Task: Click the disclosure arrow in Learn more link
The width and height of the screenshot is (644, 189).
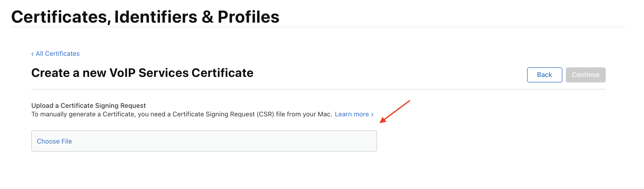Action: coord(373,114)
